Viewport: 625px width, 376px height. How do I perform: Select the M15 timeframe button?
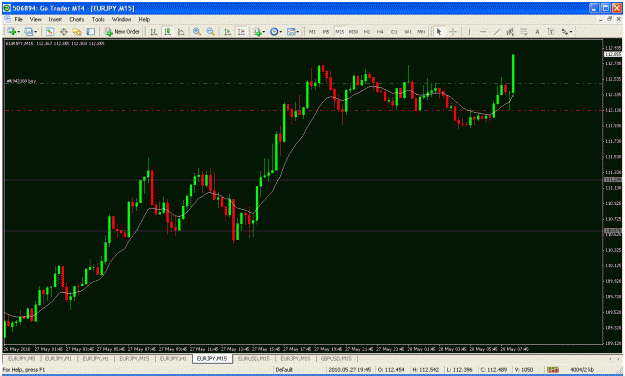(339, 31)
